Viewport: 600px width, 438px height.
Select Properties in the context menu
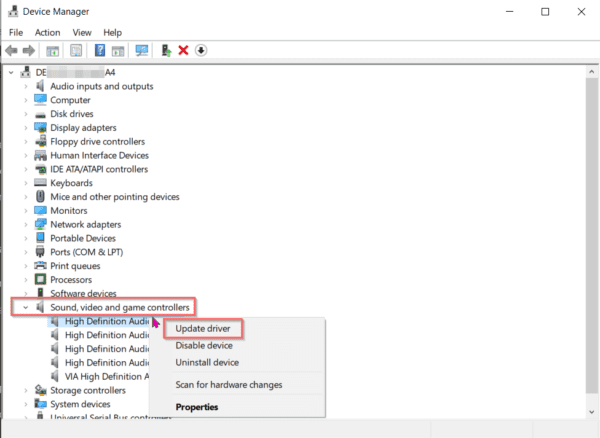(x=197, y=407)
